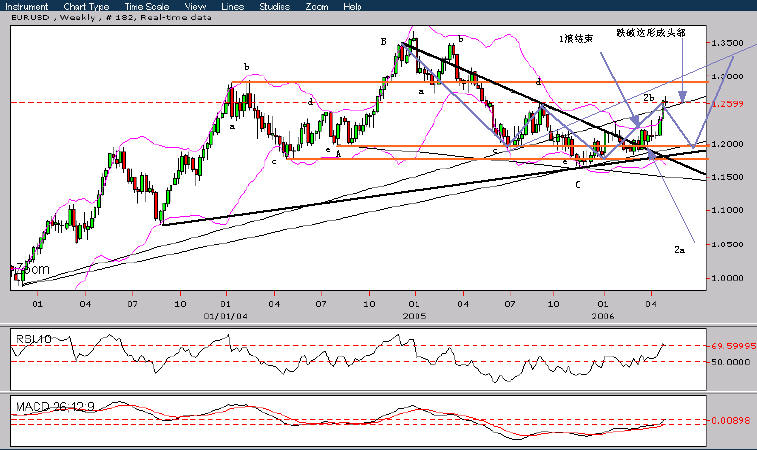The width and height of the screenshot is (757, 450).
Task: Click the EURUSD Weekly chart title
Action: (111, 17)
